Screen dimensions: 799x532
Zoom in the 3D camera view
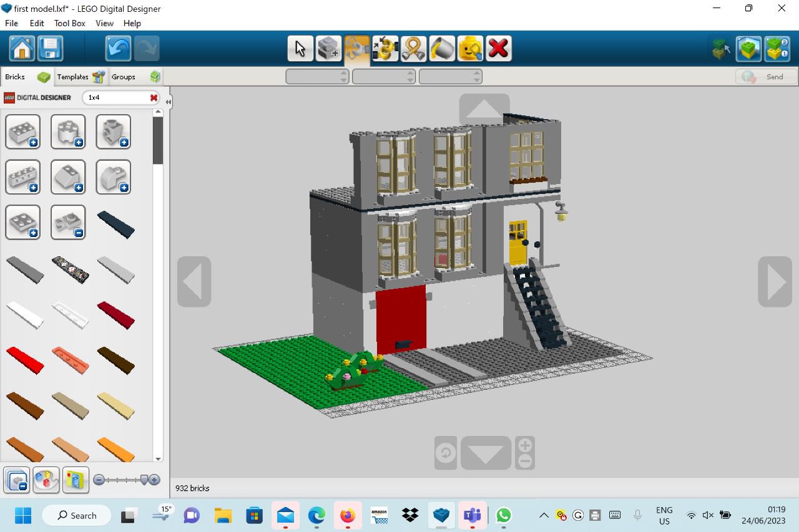coord(525,445)
